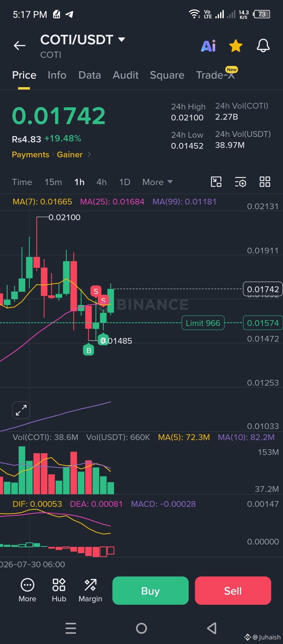Tap the 0.01574 limit price tag
Viewport: 283px width, 644px height.
263,323
